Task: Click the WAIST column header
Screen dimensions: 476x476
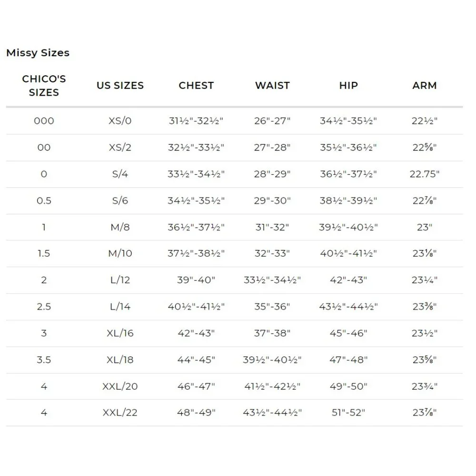Action: click(x=273, y=86)
